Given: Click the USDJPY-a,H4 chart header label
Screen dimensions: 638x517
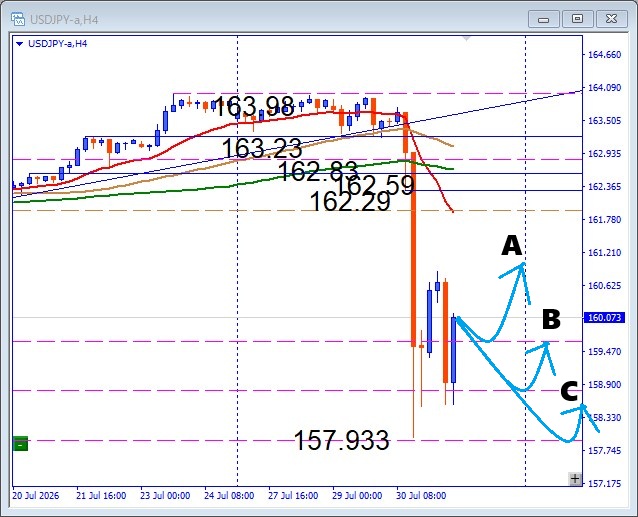Looking at the screenshot, I should coord(57,44).
